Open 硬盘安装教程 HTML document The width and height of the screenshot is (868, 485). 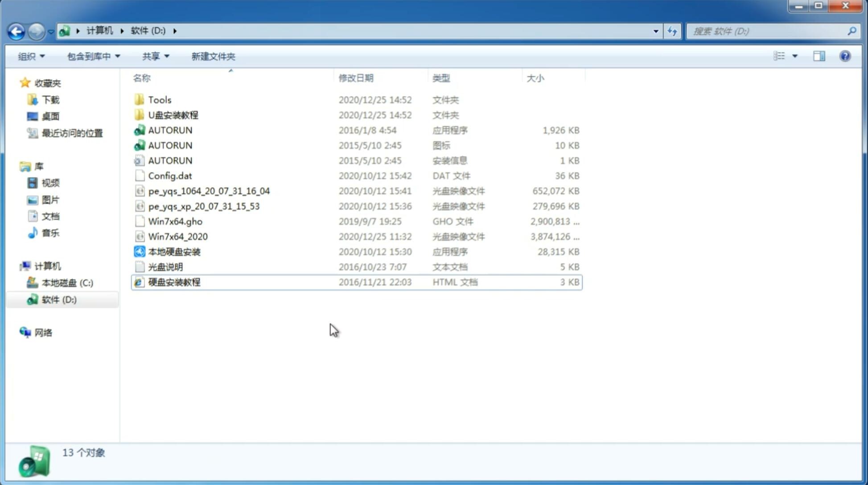click(x=174, y=282)
